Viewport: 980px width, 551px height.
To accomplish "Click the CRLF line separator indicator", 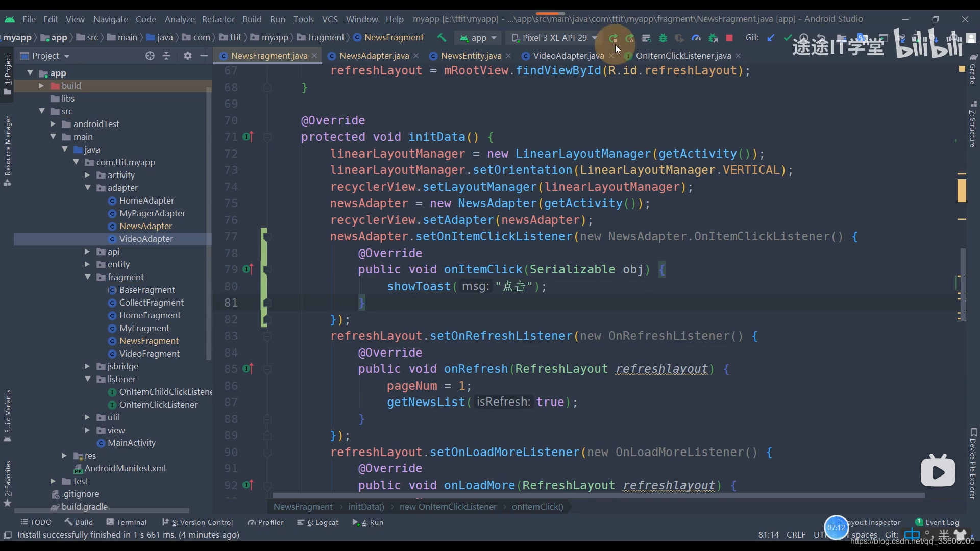I will pos(796,535).
